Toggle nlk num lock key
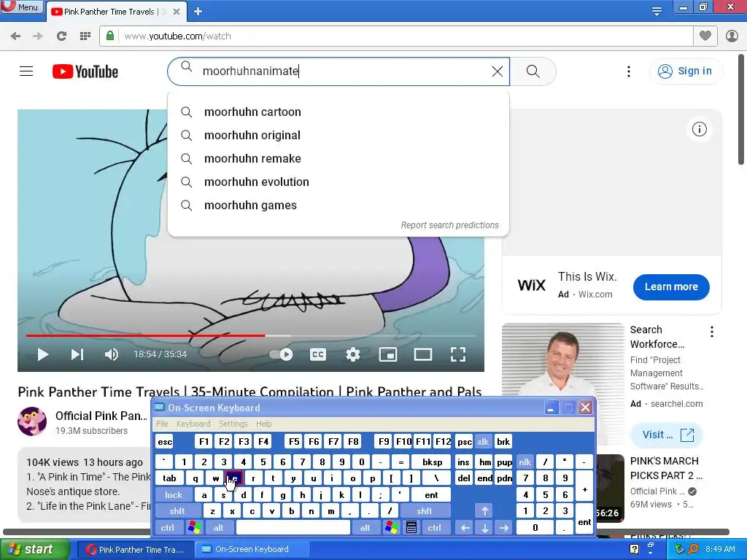 (x=525, y=462)
